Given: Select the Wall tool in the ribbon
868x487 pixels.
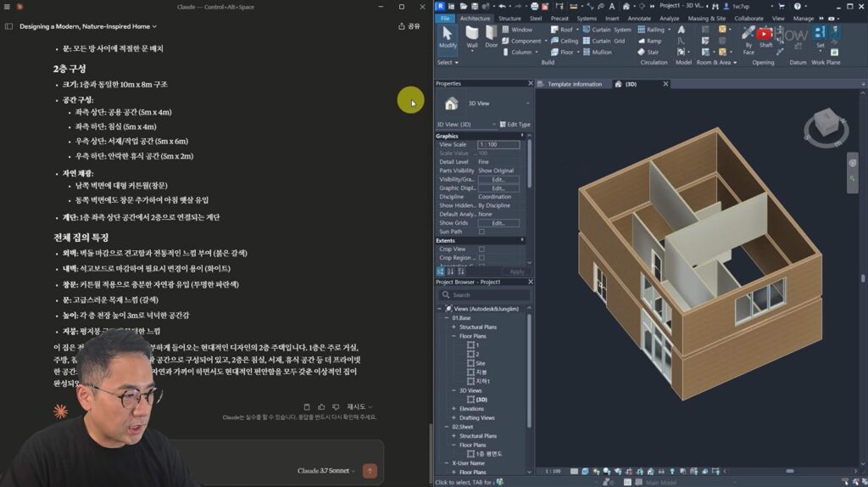Looking at the screenshot, I should pyautogui.click(x=472, y=36).
